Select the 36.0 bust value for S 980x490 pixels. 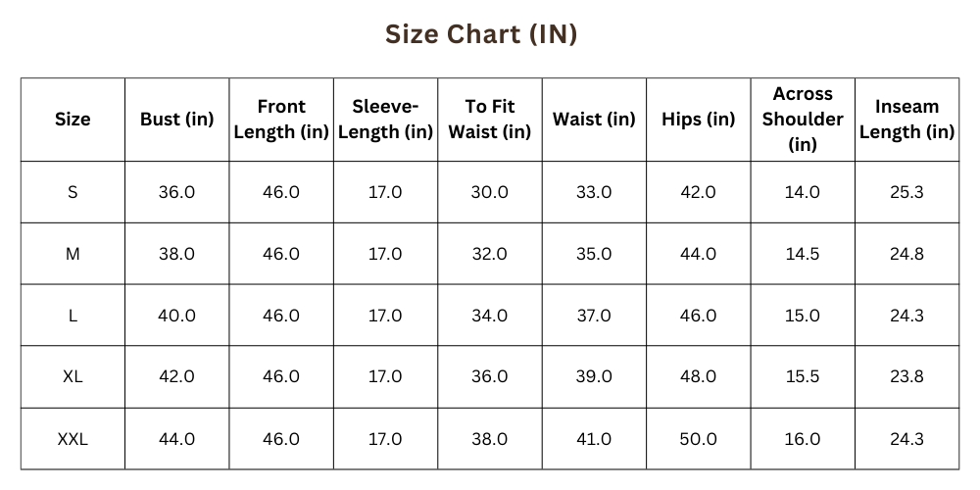tap(176, 192)
